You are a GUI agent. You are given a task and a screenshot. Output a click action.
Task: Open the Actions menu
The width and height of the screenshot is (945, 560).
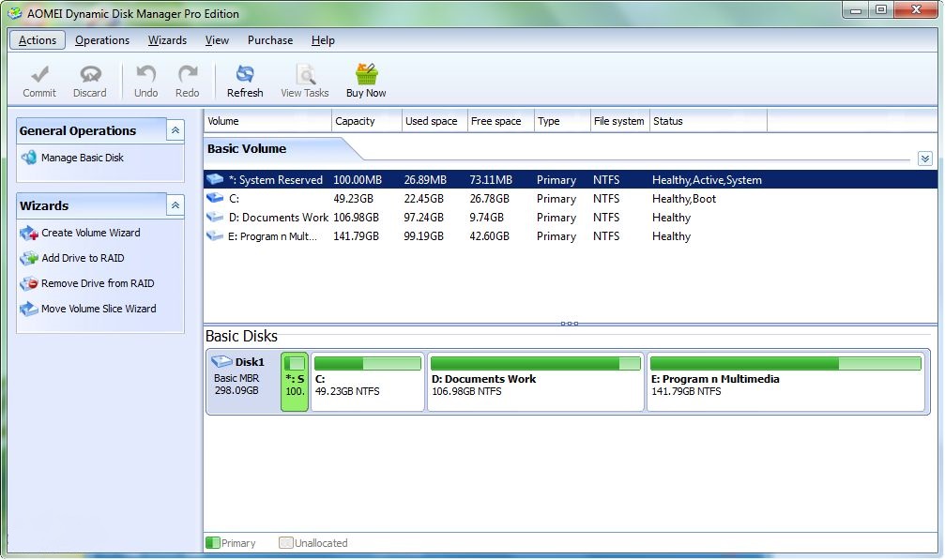click(38, 40)
